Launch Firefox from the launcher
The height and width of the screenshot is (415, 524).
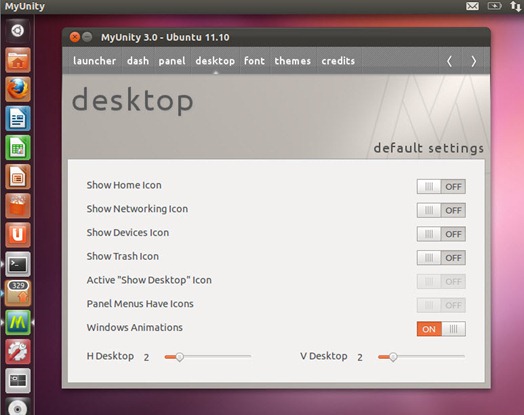[18, 89]
